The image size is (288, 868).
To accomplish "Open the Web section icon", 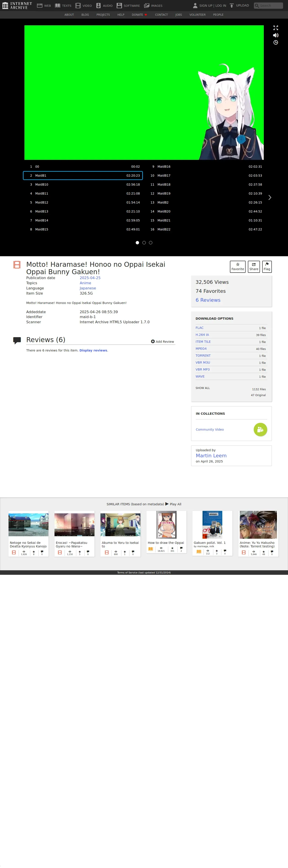I will pyautogui.click(x=39, y=5).
